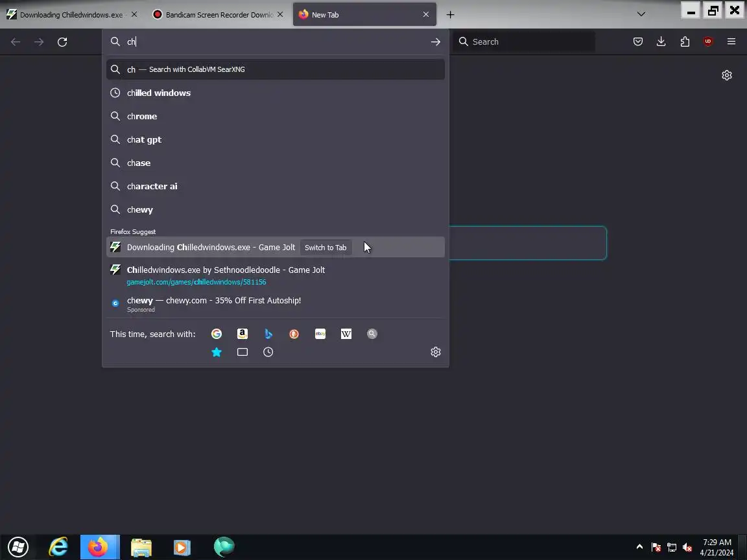Switch to Bandicam Screen Recorder Download tab
Image resolution: width=747 pixels, height=560 pixels.
219,15
